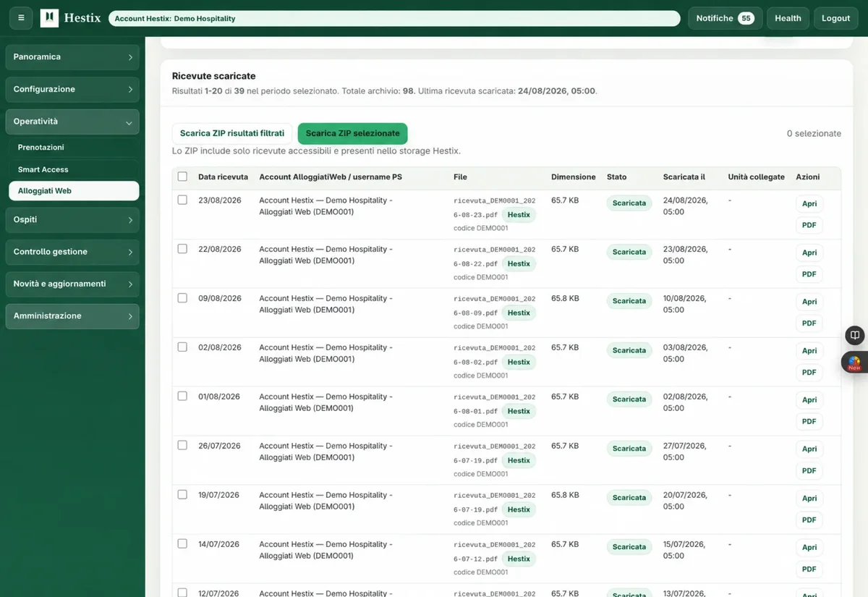Expand Novità e aggiornamenti section

[x=72, y=284]
